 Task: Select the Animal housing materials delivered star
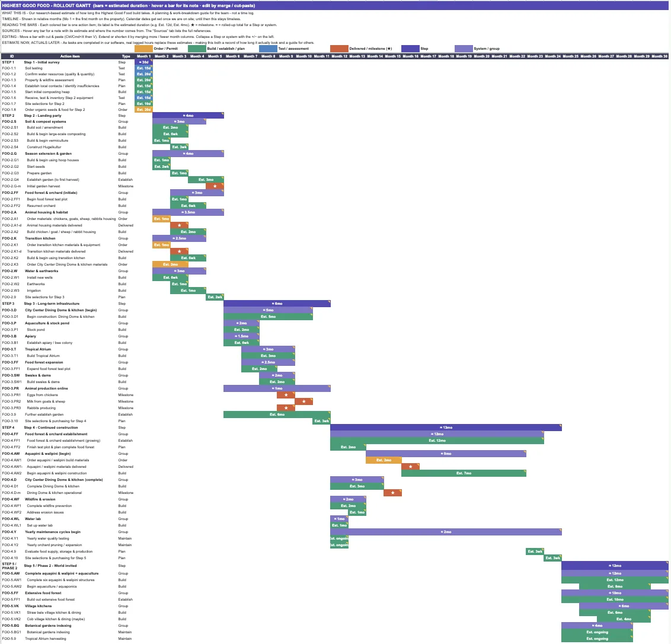[179, 225]
